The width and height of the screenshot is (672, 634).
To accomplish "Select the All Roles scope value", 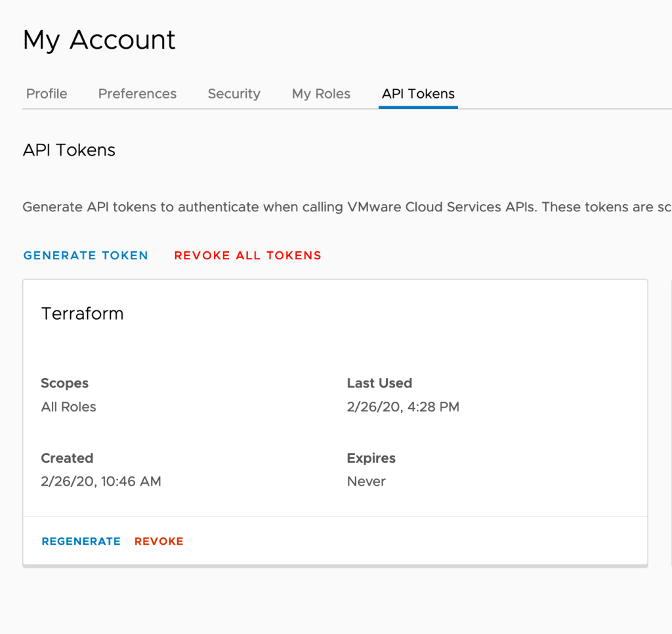I will (68, 407).
